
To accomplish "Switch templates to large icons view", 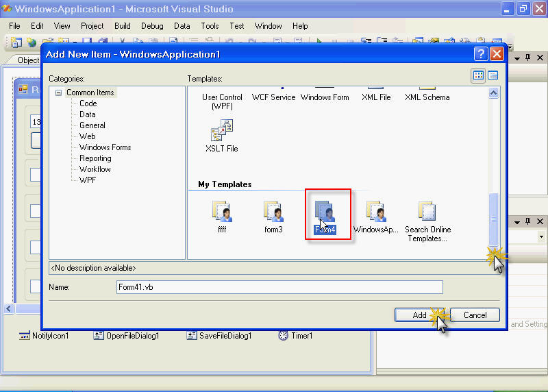I will pos(479,75).
